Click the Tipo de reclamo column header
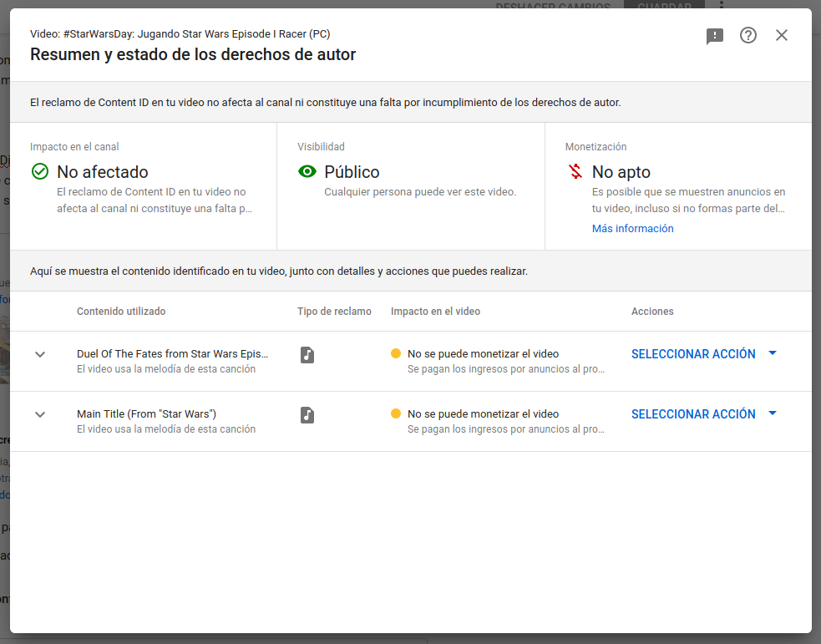The width and height of the screenshot is (821, 644). tap(335, 311)
